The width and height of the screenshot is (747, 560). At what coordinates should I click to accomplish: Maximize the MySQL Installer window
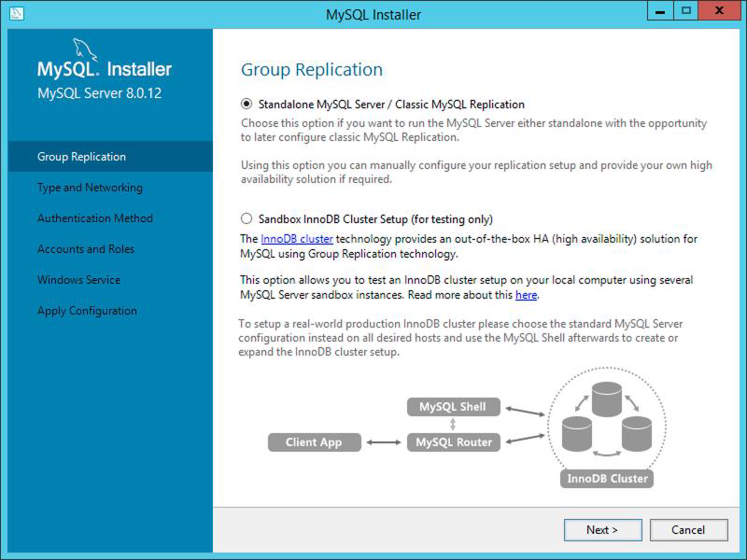686,11
